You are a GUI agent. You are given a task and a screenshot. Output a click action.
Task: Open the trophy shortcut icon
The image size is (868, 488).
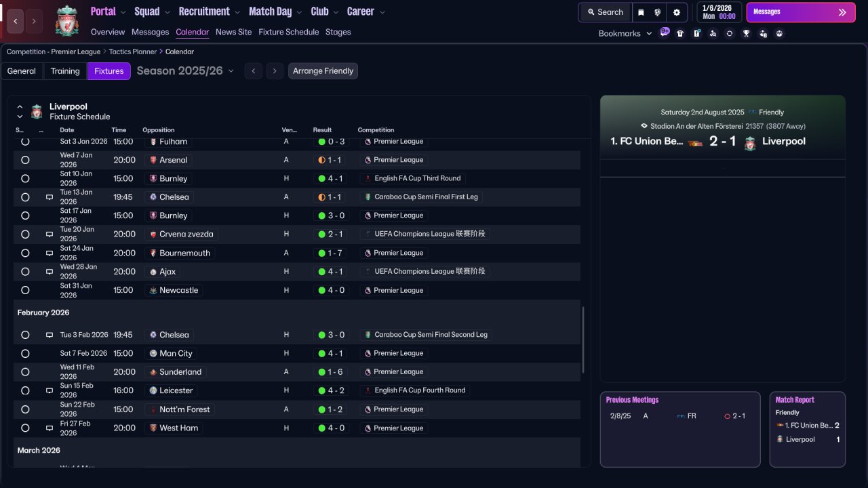pyautogui.click(x=746, y=33)
